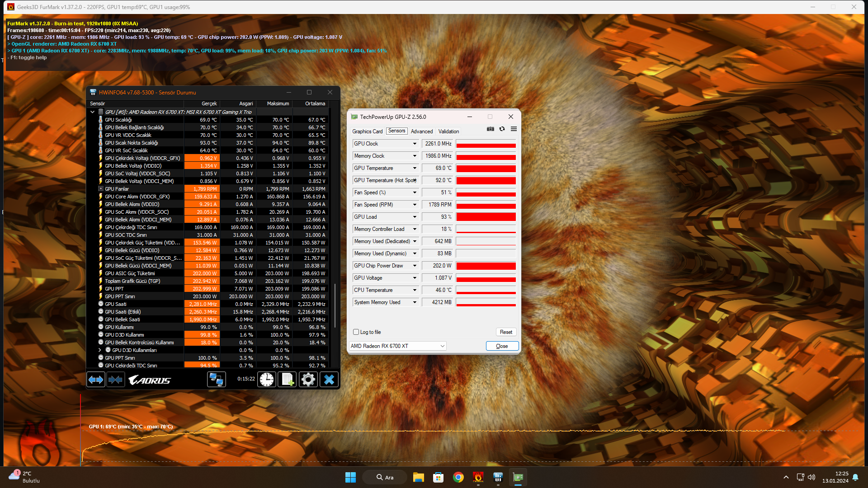Take a GPU-Z screenshot with the camera icon
This screenshot has width=868, height=488.
click(x=490, y=129)
